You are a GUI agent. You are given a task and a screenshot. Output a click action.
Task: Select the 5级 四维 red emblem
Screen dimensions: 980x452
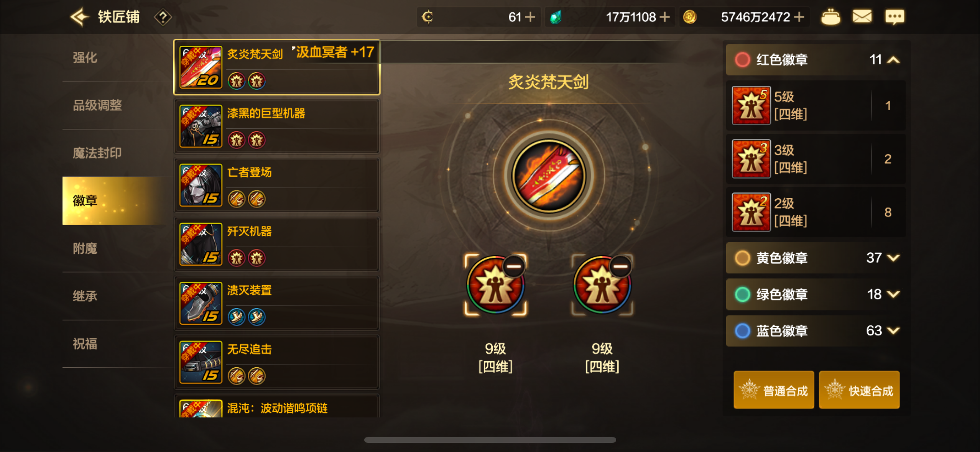click(x=816, y=105)
